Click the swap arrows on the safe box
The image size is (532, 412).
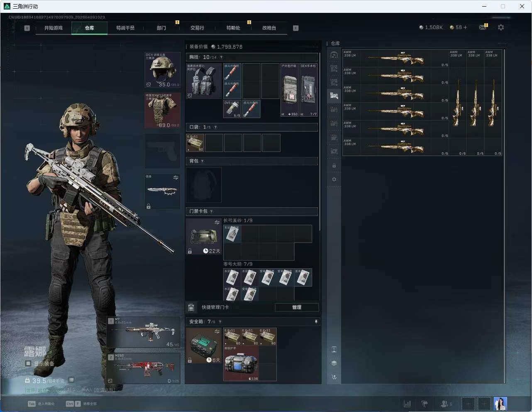[217, 331]
